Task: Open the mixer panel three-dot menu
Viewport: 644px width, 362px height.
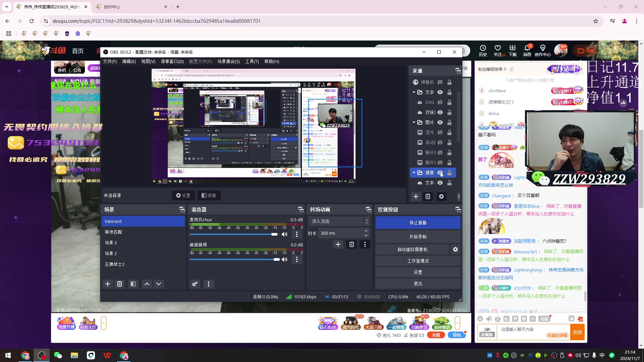Action: (x=209, y=284)
